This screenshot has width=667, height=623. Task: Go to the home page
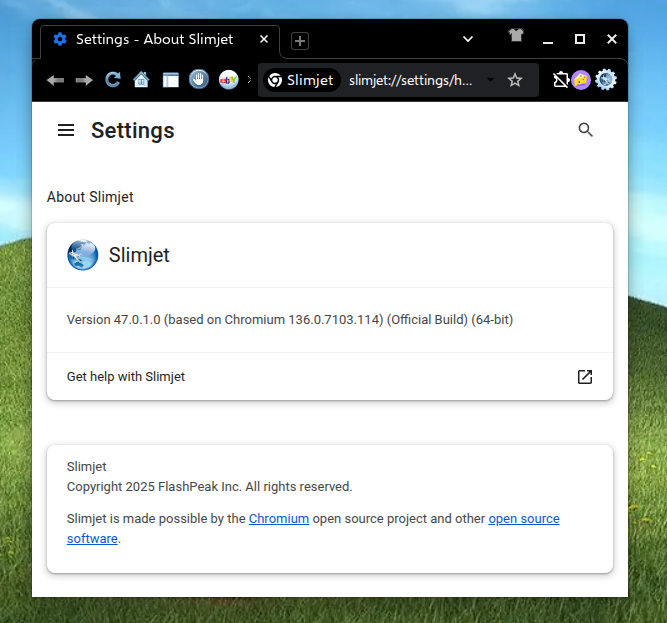[141, 80]
